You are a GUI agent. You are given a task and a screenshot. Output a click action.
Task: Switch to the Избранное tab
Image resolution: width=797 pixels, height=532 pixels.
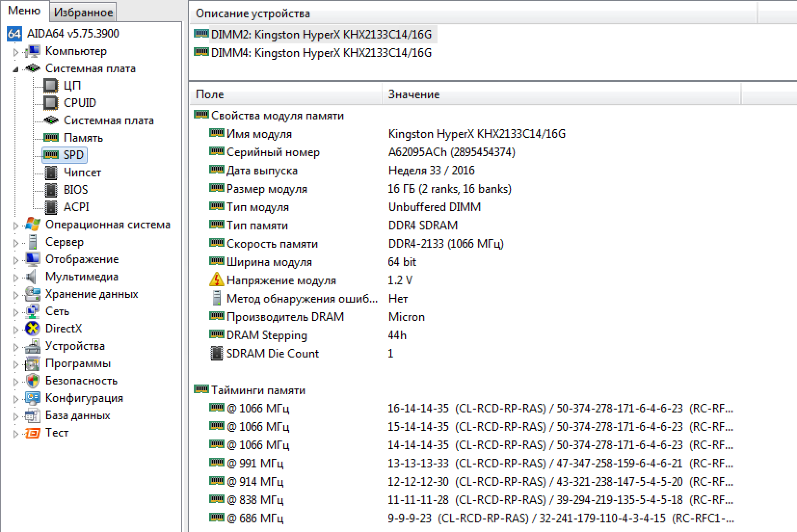(83, 13)
